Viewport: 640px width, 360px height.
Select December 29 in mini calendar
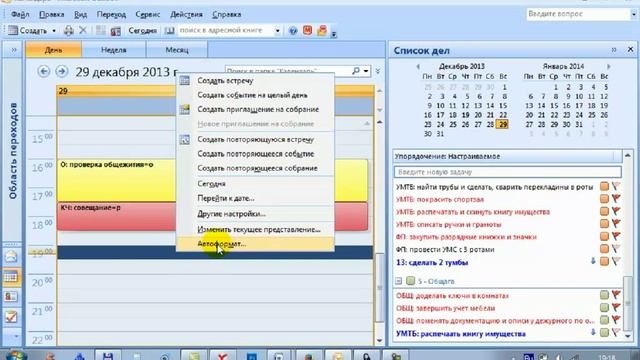click(502, 124)
